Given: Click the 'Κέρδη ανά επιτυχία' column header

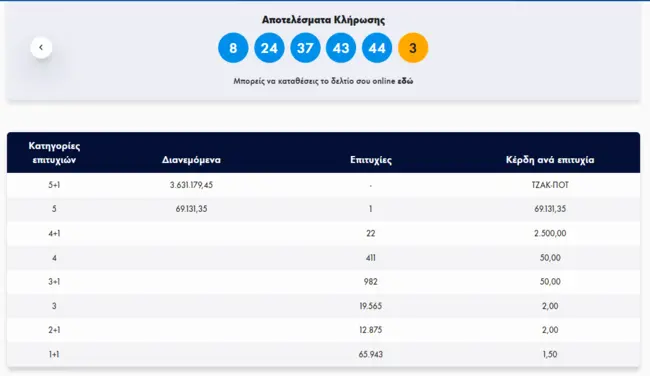Looking at the screenshot, I should coord(550,160).
